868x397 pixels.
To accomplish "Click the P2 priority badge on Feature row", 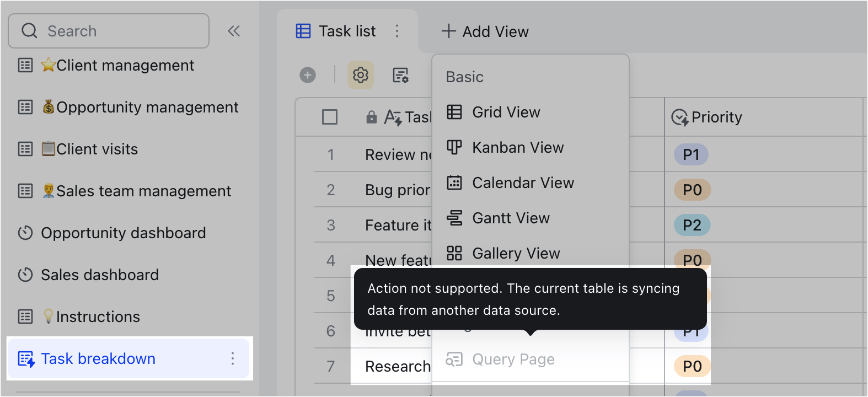I will click(x=691, y=225).
